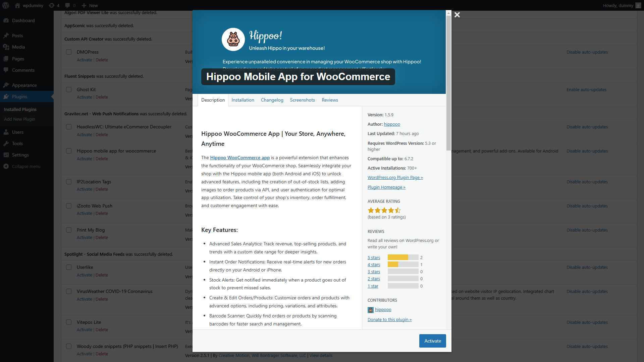Check the Ghost Kit plugin checkbox
This screenshot has height=362, width=644.
[69, 89]
